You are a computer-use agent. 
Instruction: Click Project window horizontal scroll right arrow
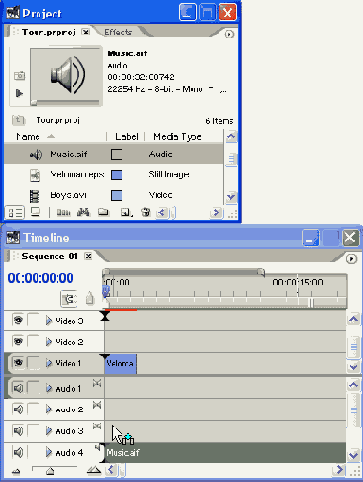pyautogui.click(x=216, y=212)
